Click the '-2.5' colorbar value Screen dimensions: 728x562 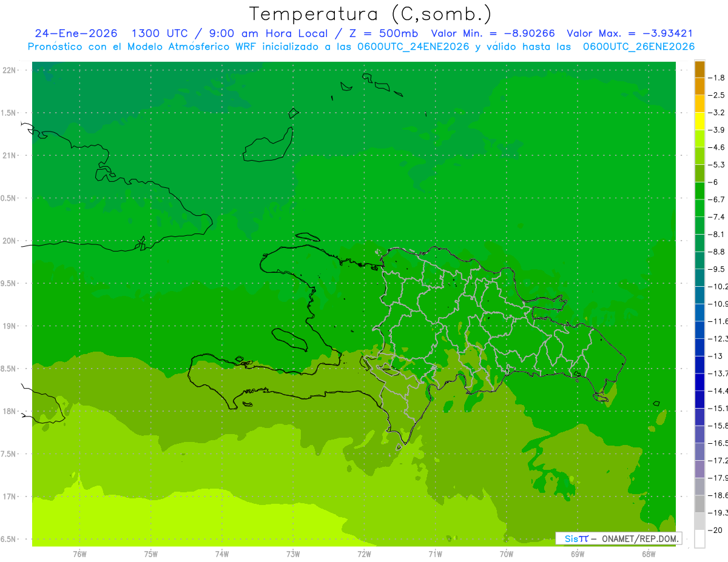tap(716, 95)
